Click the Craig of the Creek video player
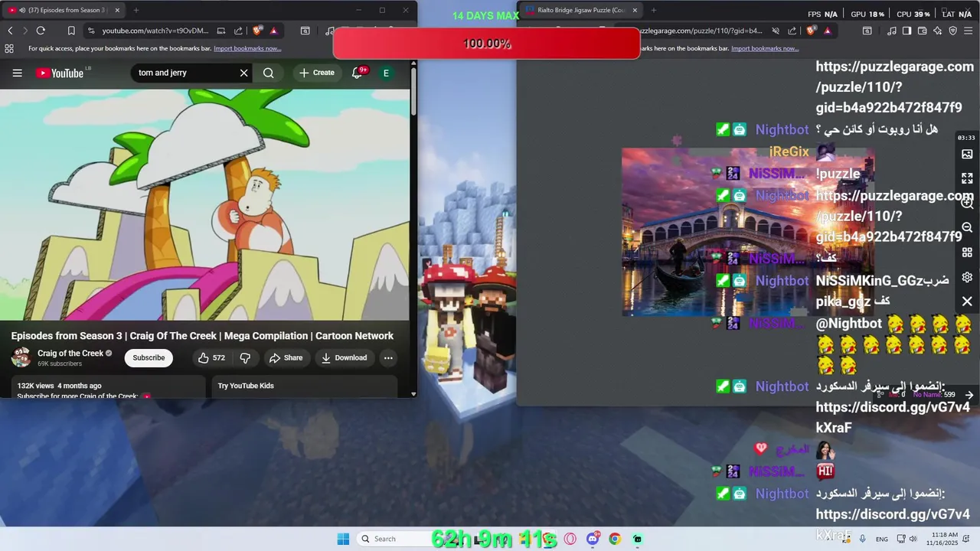 click(x=204, y=204)
